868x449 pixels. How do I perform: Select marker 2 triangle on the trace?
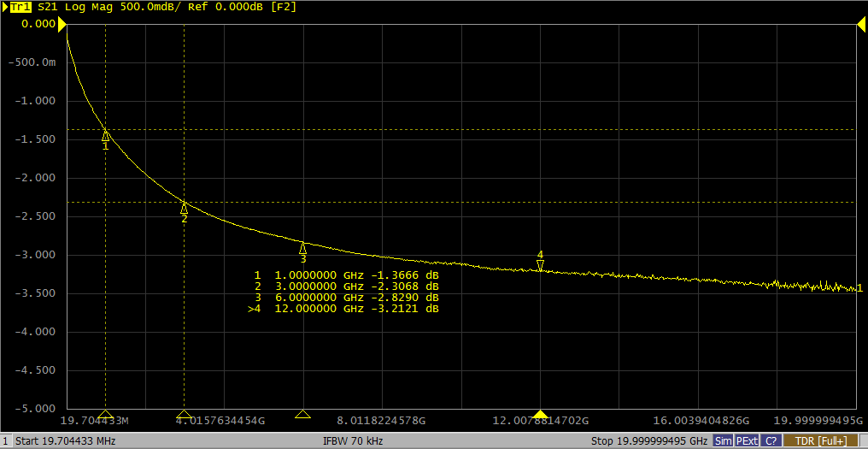click(184, 207)
